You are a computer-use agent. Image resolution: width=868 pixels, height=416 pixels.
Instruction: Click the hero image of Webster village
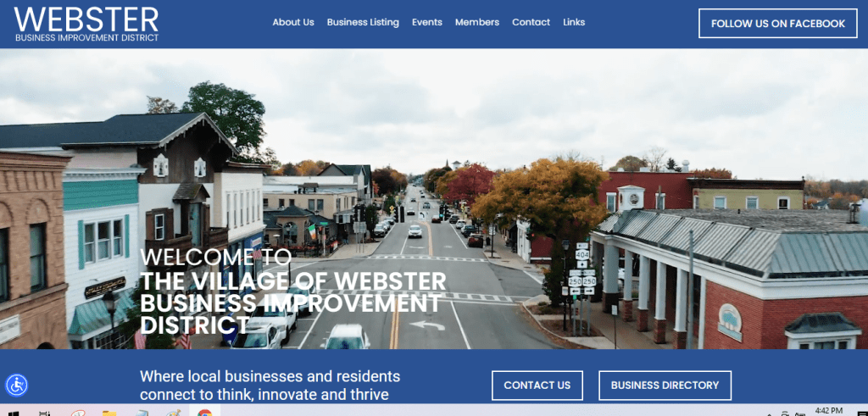[x=434, y=198]
